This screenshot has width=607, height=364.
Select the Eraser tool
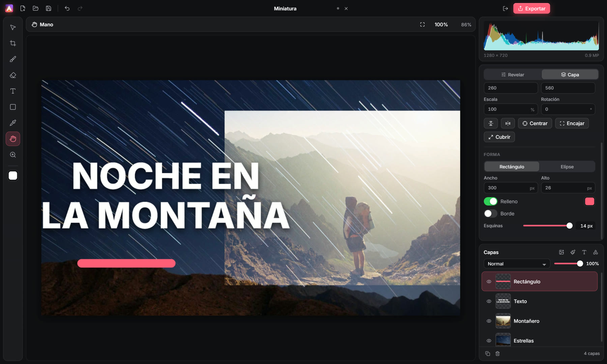[x=13, y=75]
